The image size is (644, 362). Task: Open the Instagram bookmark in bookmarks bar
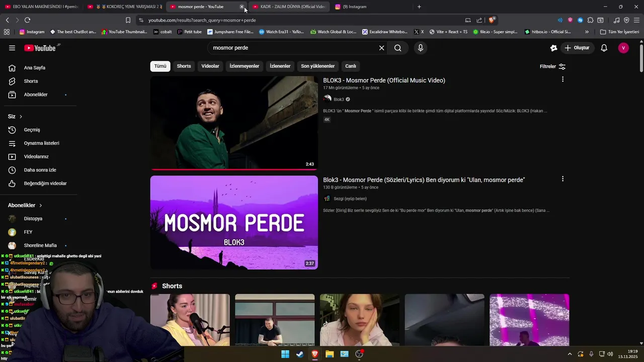(32, 32)
